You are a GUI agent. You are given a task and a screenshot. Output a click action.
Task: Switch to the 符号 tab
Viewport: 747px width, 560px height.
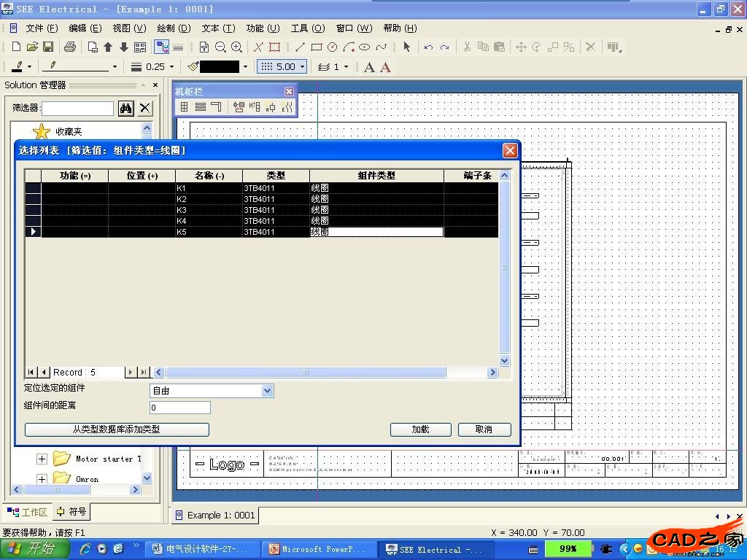tap(71, 512)
